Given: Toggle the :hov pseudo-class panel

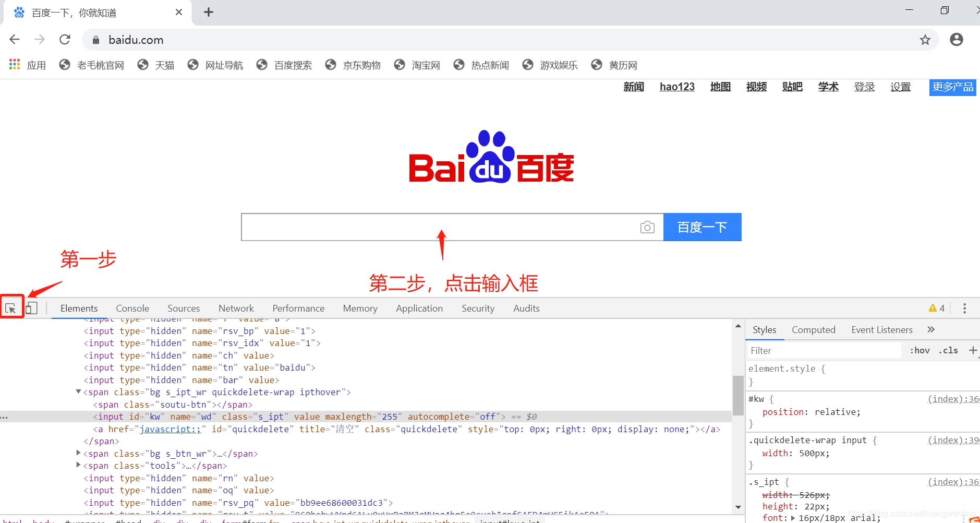Looking at the screenshot, I should 920,350.
